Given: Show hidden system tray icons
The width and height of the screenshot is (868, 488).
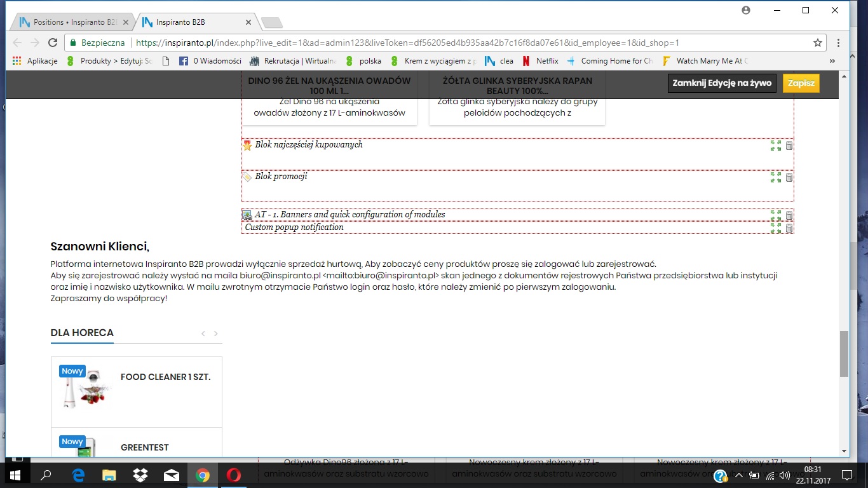Looking at the screenshot, I should 739,475.
